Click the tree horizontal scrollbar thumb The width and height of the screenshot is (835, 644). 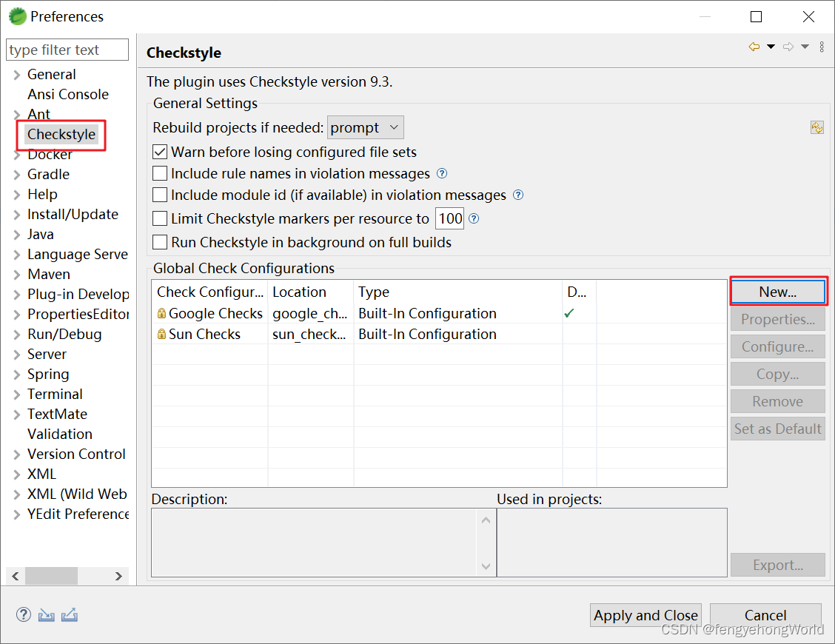pos(52,576)
